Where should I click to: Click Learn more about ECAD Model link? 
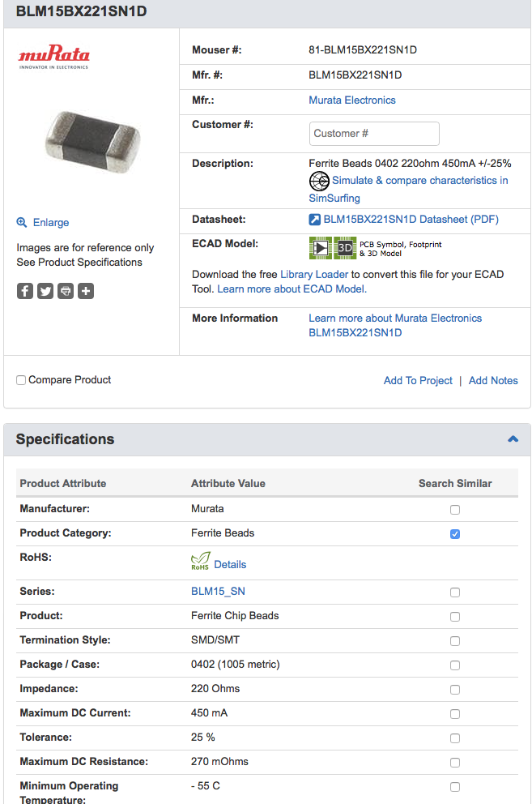(292, 289)
